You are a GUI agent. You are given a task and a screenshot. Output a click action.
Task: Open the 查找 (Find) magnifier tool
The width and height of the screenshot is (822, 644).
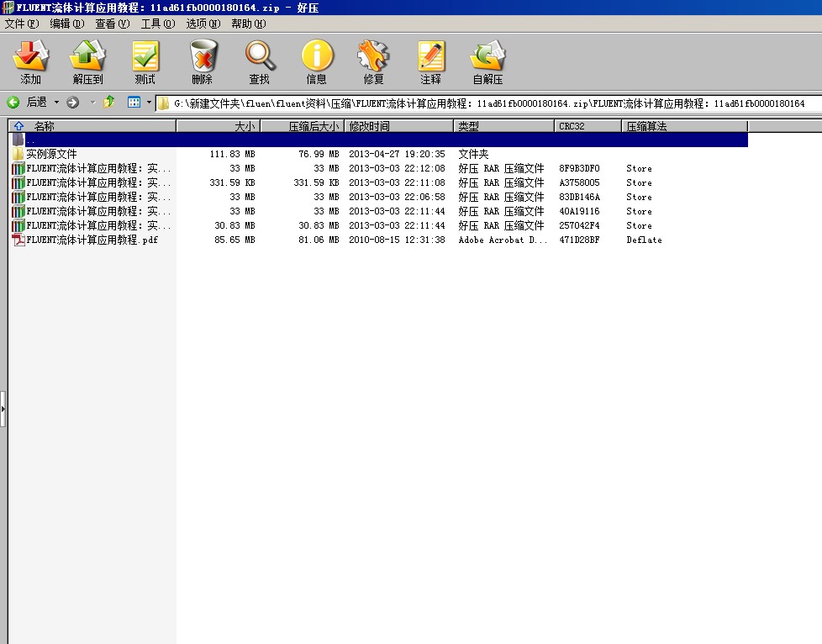point(259,62)
